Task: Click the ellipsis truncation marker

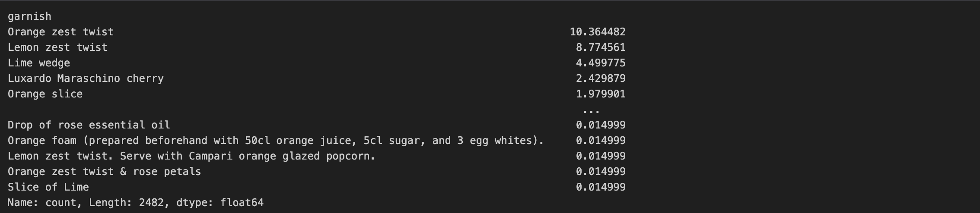Action: pos(591,111)
